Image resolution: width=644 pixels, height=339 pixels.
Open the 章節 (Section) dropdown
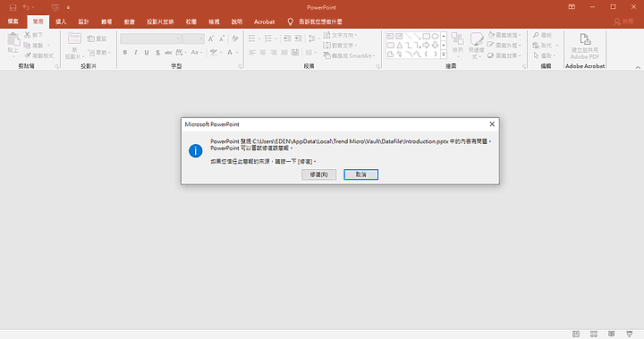pyautogui.click(x=100, y=53)
